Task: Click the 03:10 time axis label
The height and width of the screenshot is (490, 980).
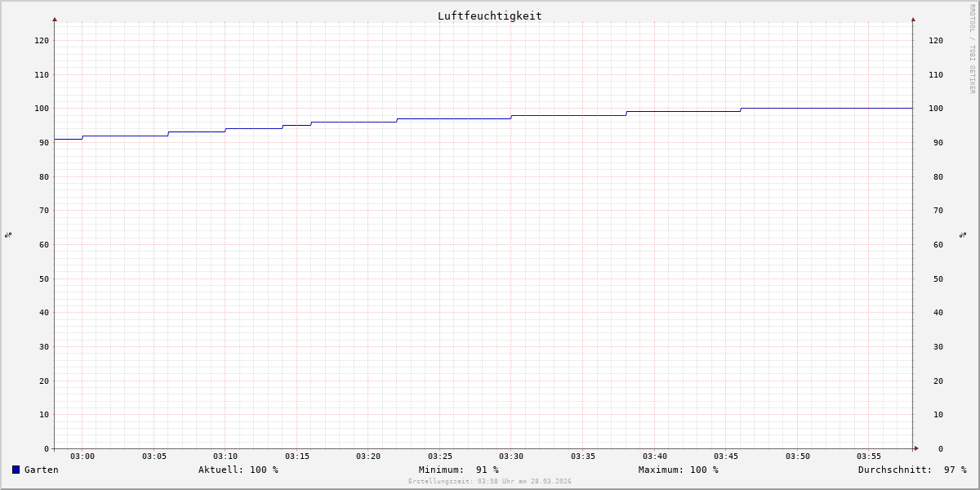Action: click(x=225, y=456)
